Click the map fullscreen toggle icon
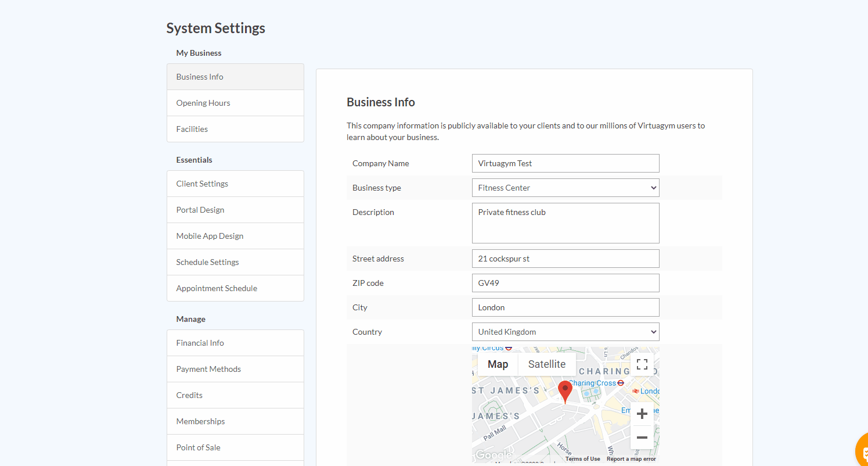Image resolution: width=868 pixels, height=466 pixels. 642,364
